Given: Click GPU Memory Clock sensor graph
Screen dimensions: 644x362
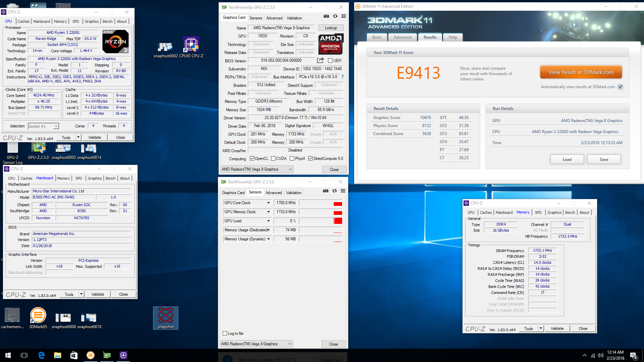Looking at the screenshot, I should coord(321,212).
